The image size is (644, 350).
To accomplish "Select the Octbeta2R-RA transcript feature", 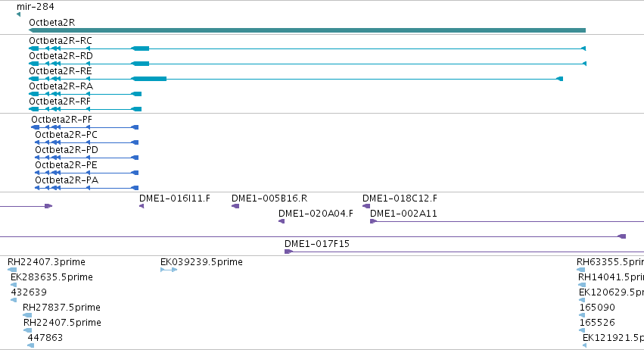I will (x=85, y=94).
